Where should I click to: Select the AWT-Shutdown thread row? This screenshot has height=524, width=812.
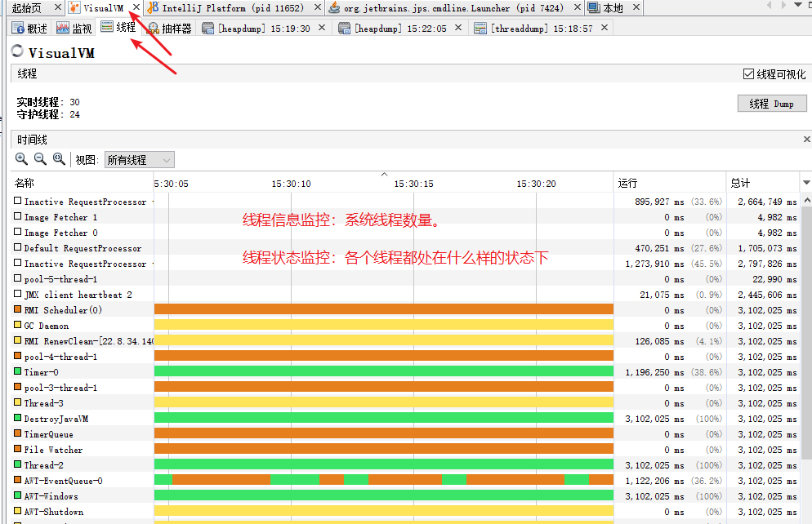coord(404,511)
